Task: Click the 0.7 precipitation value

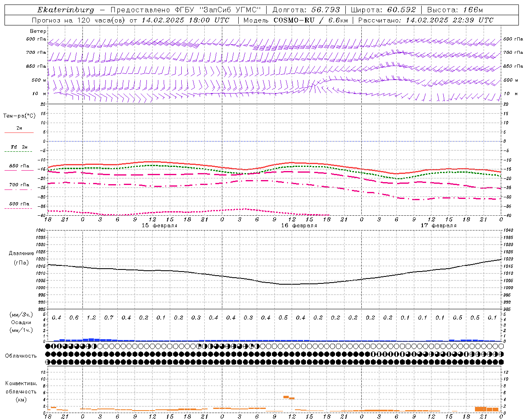Action: coord(109,318)
